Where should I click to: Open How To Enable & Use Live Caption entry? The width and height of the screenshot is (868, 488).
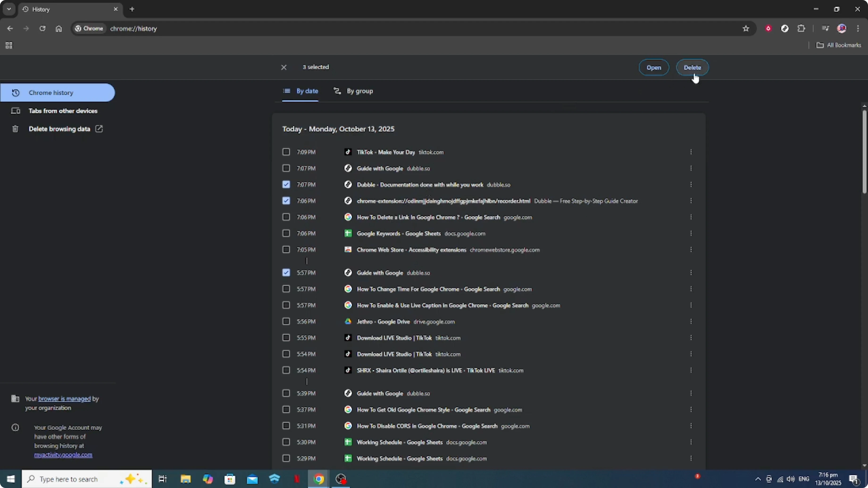pyautogui.click(x=442, y=306)
